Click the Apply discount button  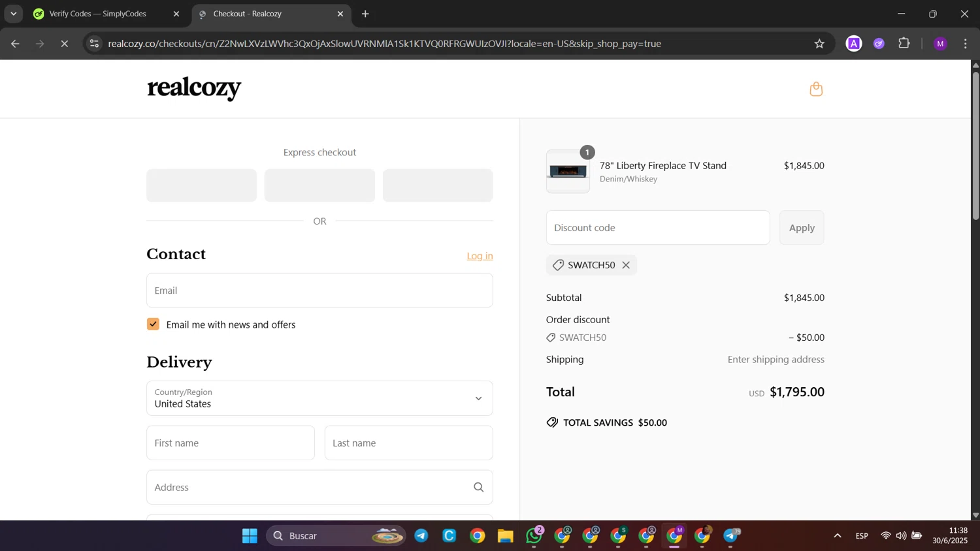coord(802,228)
